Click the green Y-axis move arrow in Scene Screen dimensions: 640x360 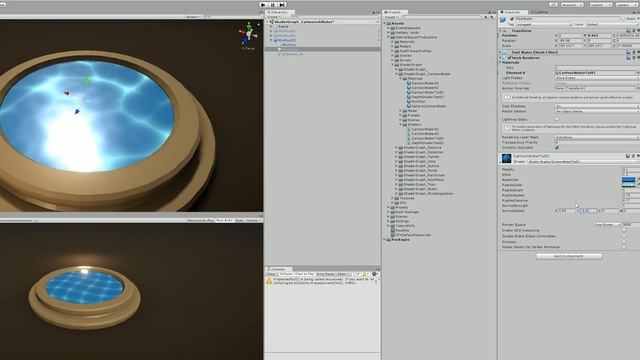pyautogui.click(x=86, y=78)
